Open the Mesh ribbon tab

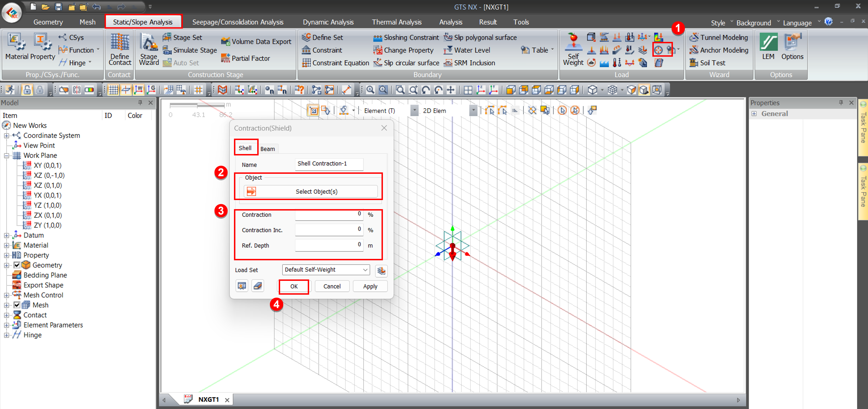(88, 22)
